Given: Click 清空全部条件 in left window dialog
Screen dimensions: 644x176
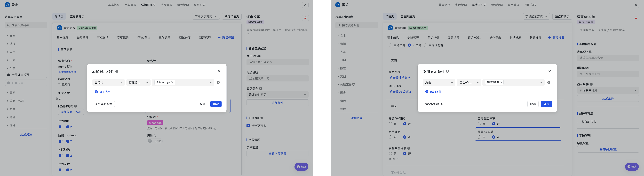Looking at the screenshot, I should [x=103, y=104].
